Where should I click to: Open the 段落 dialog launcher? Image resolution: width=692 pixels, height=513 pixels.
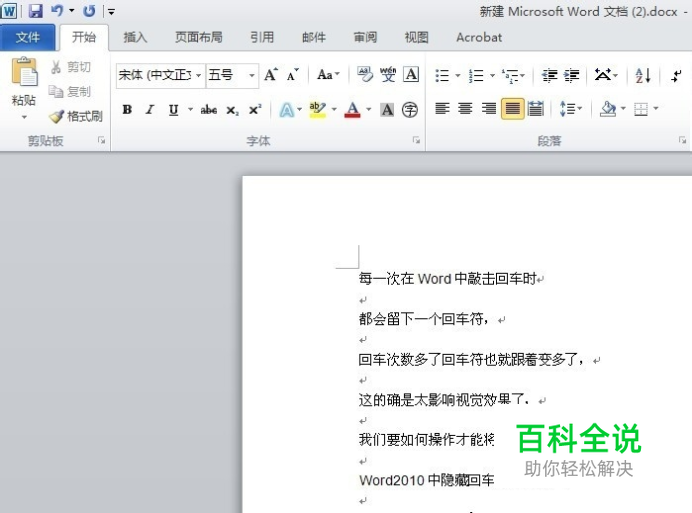tap(683, 140)
